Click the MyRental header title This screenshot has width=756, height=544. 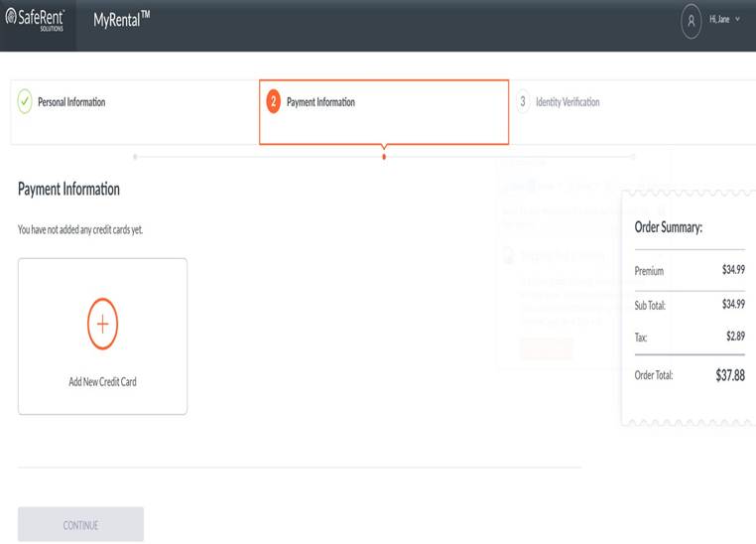(121, 19)
